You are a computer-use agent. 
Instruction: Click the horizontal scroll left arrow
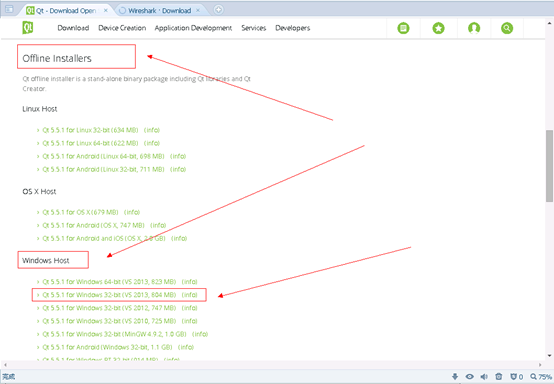point(5,365)
